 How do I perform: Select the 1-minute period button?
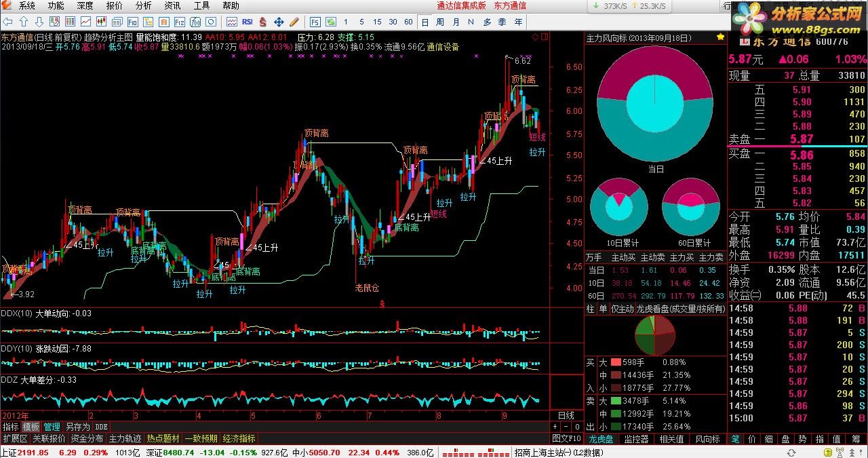pyautogui.click(x=345, y=22)
